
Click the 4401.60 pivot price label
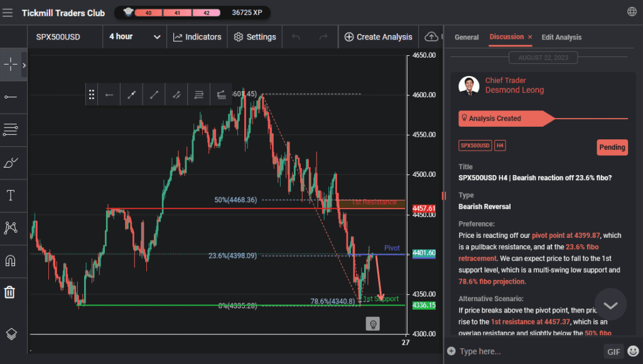click(424, 254)
